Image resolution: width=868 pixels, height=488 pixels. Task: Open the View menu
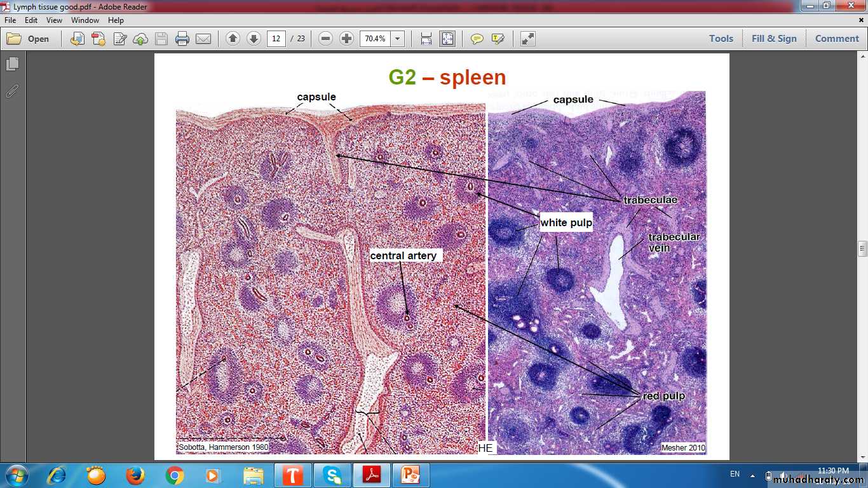click(54, 20)
